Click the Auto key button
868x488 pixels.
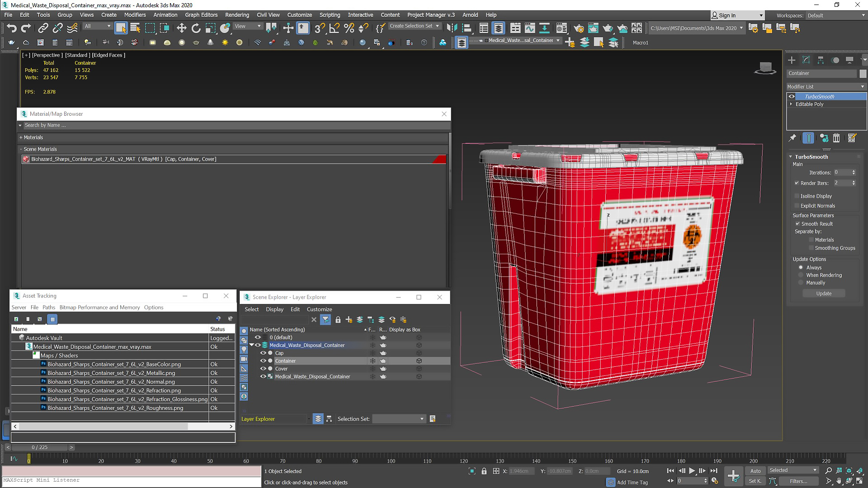755,471
